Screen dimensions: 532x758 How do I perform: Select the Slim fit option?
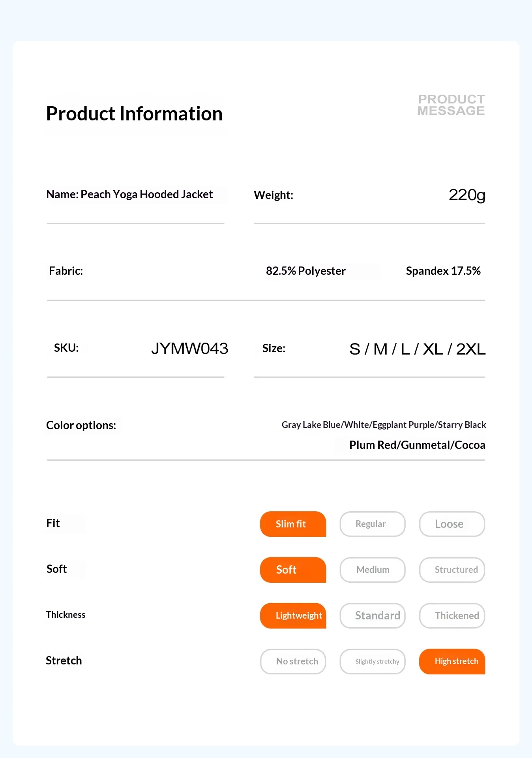point(293,524)
